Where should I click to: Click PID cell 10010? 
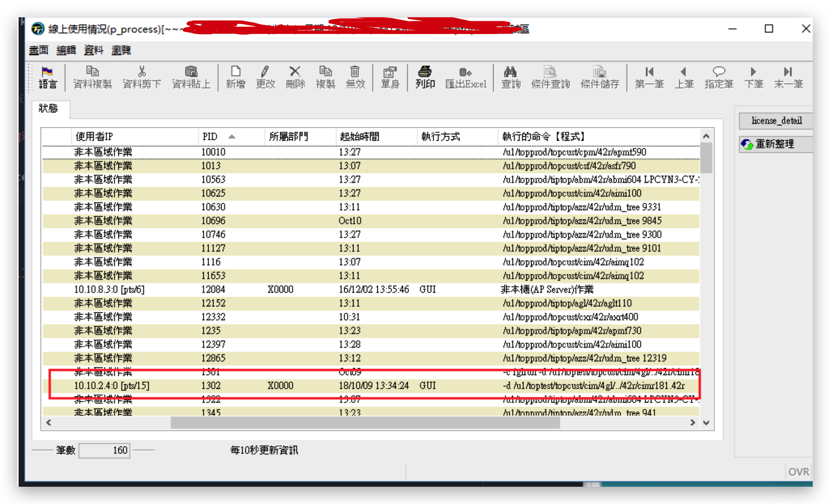[x=213, y=152]
